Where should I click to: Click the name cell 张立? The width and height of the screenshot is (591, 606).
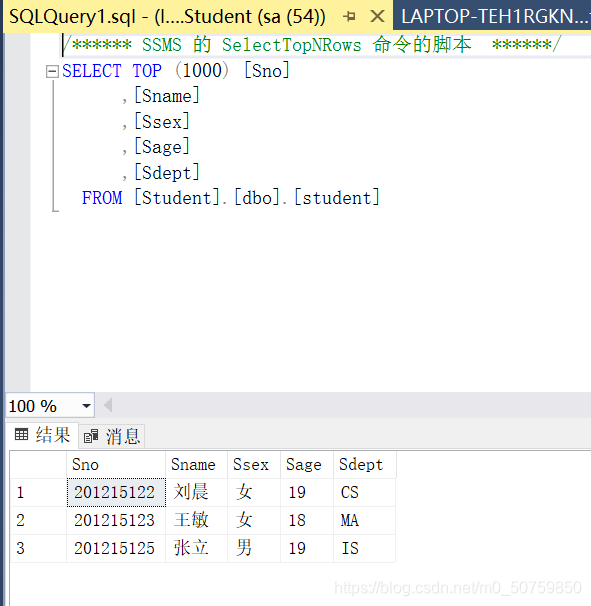[x=196, y=548]
